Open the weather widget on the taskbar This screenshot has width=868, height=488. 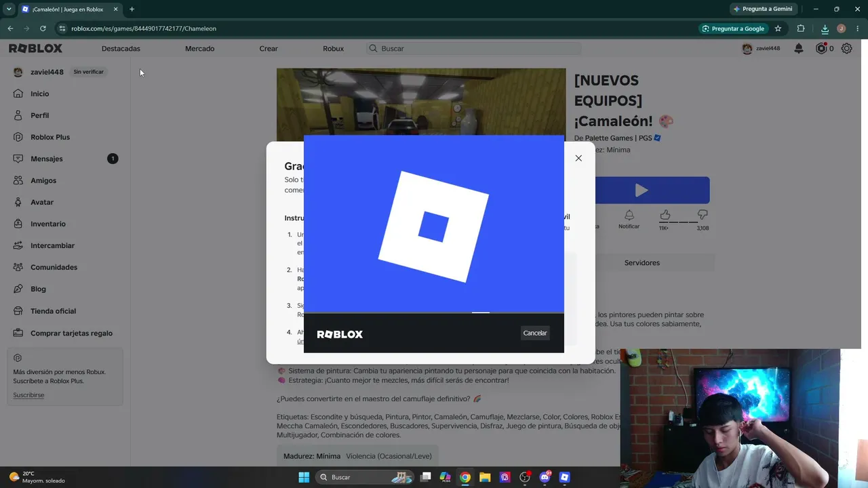point(38,477)
